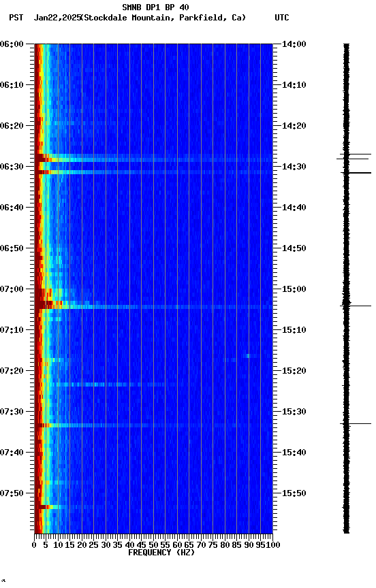This screenshot has width=376, height=588.
Task: Click the 60 Hz frequency axis label
Action: [x=177, y=545]
